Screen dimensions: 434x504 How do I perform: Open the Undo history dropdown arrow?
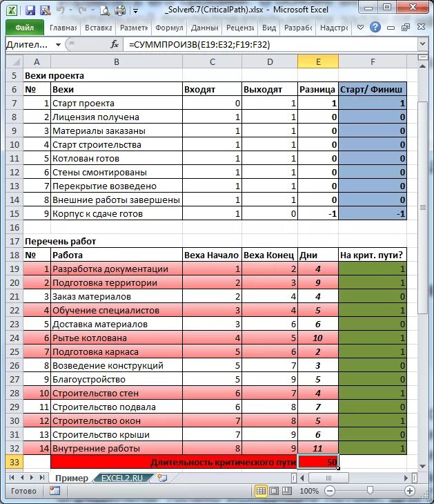[x=70, y=10]
